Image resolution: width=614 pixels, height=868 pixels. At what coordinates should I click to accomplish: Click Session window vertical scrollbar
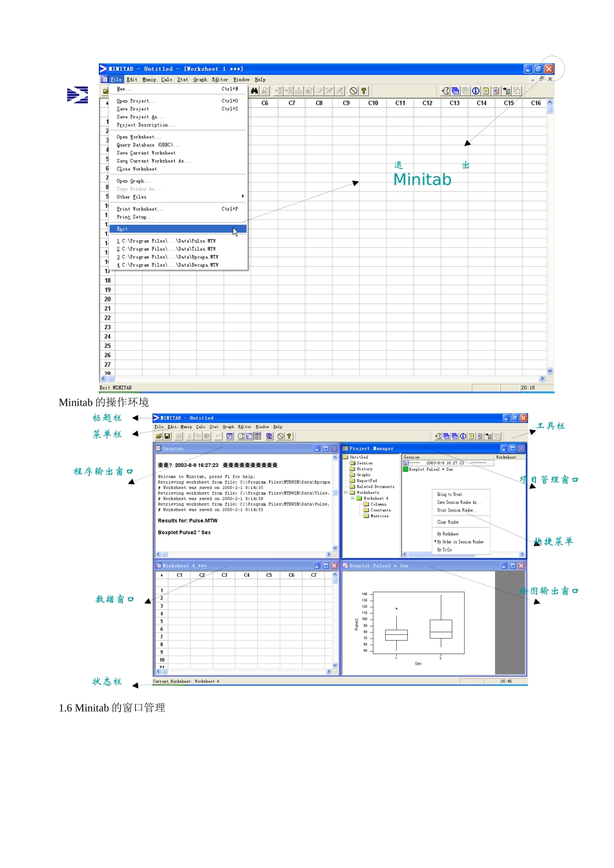coord(335,503)
